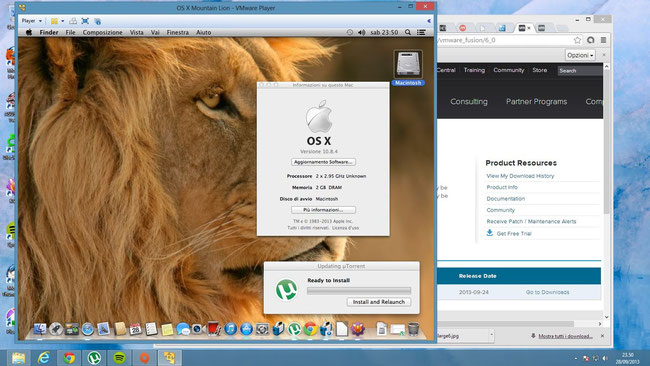Open Partner Programs navigation item
The image size is (650, 366).
536,102
